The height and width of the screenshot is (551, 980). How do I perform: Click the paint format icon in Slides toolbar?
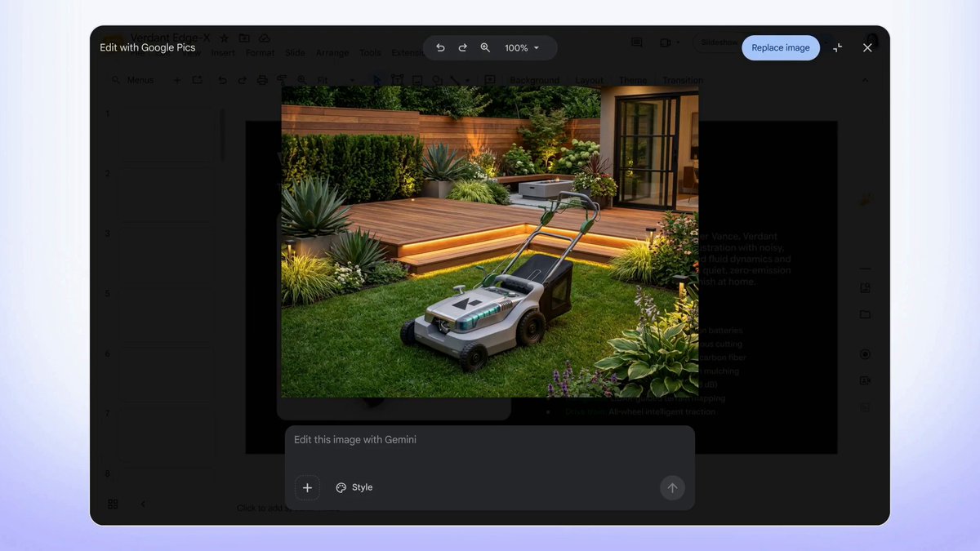tap(282, 80)
